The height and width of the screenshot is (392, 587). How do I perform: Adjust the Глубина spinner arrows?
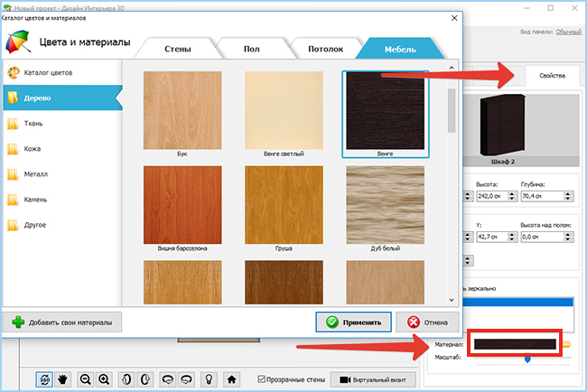[568, 196]
